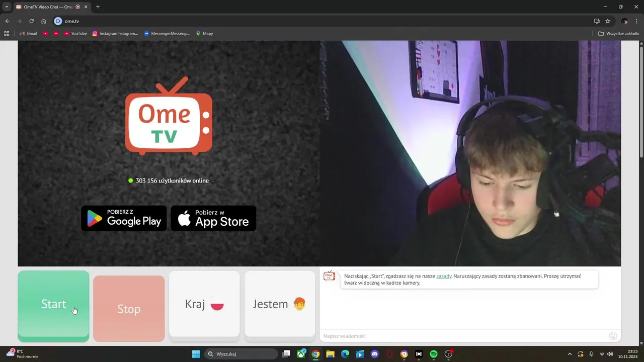Viewport: 644px width, 362px height.
Task: Open the Messenger bookmark
Action: pos(167,34)
